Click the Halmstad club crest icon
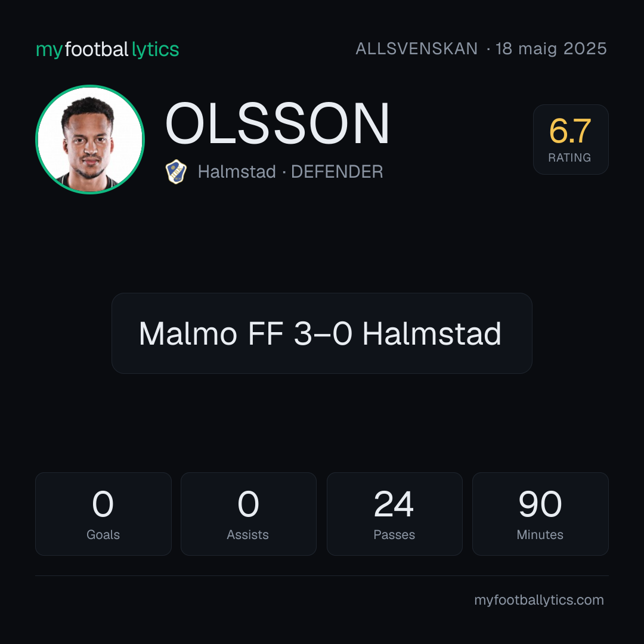 pos(176,171)
